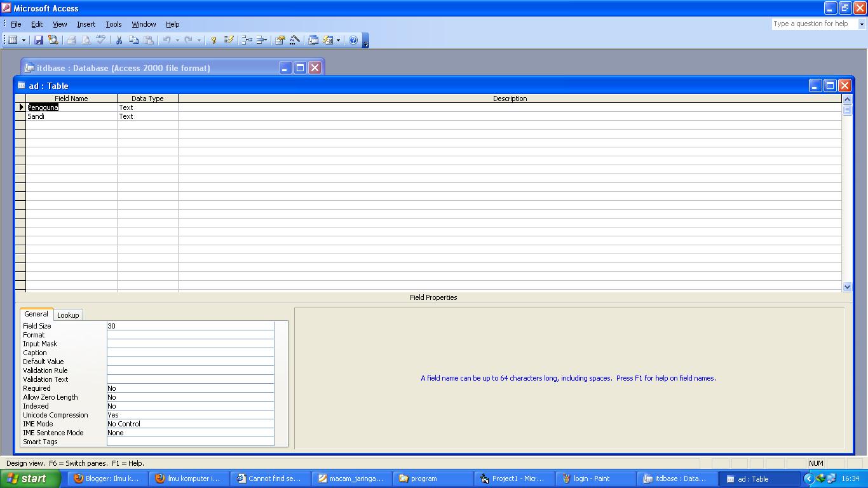Image resolution: width=868 pixels, height=488 pixels.
Task: Switch to the Lookup properties tab
Action: click(68, 315)
